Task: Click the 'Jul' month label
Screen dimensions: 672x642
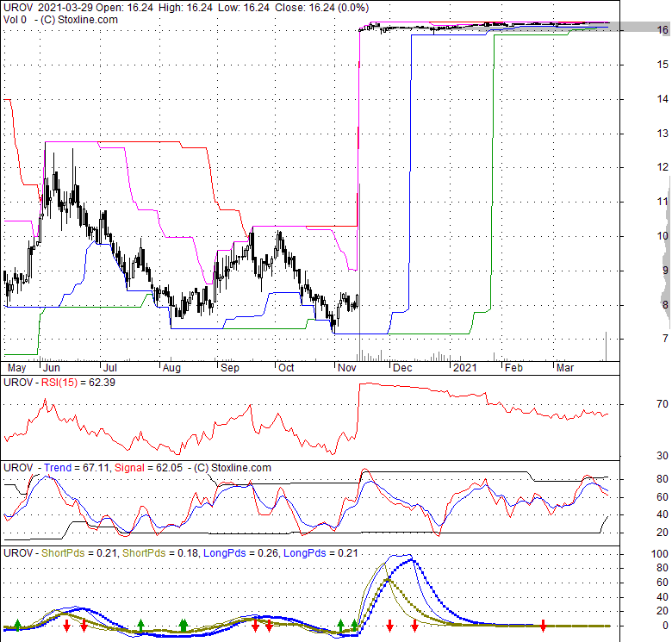Action: (110, 368)
